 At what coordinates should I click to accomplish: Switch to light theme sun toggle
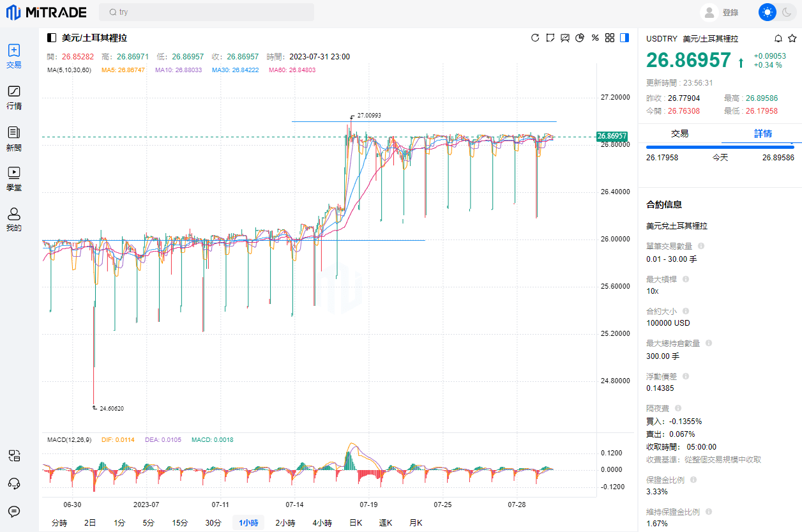click(767, 12)
